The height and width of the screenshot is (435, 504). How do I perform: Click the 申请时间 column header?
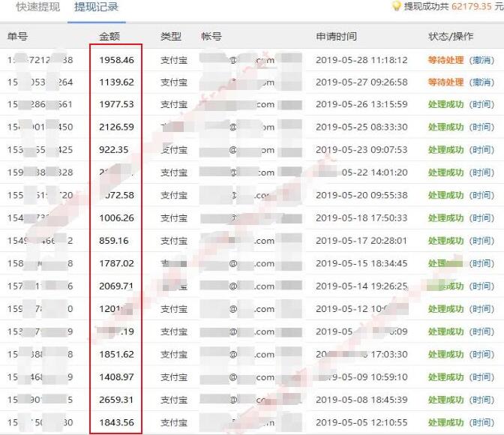coord(336,36)
